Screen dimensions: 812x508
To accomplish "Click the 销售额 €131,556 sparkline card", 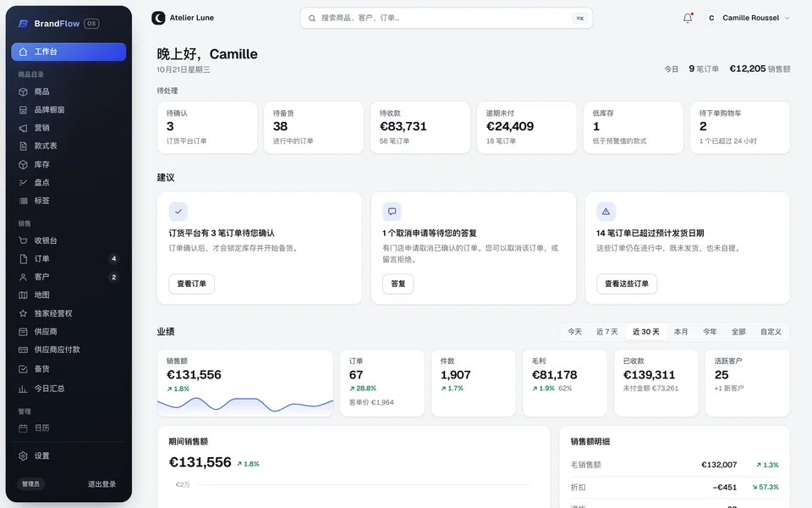I will [245, 383].
